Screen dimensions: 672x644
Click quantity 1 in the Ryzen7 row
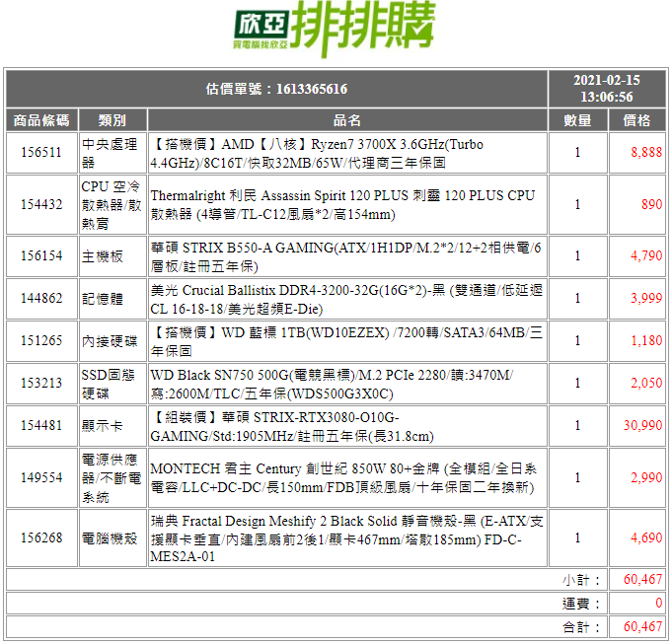coord(577,153)
